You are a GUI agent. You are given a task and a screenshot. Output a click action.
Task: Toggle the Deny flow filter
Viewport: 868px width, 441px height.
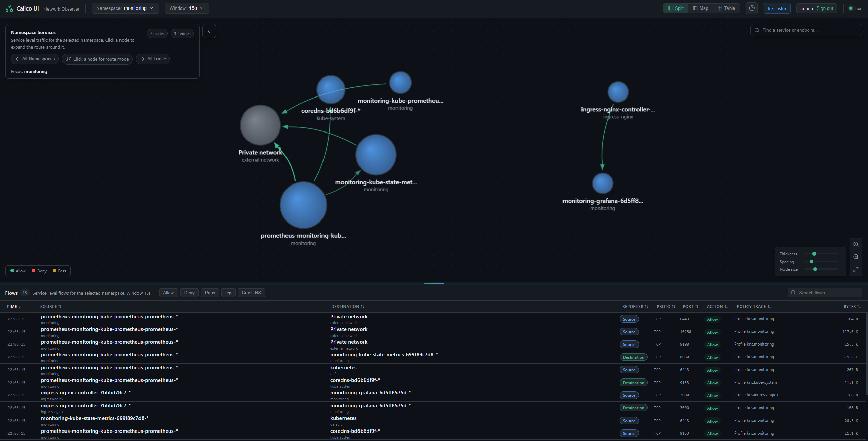[x=189, y=293]
